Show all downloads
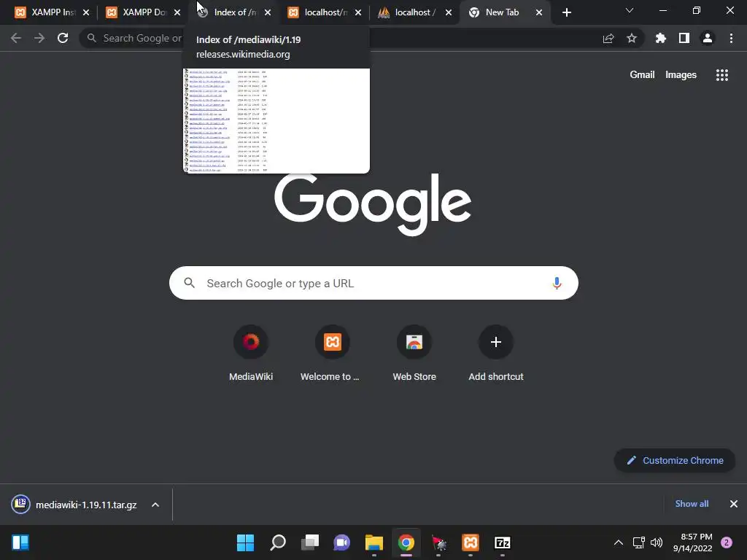 coord(692,504)
